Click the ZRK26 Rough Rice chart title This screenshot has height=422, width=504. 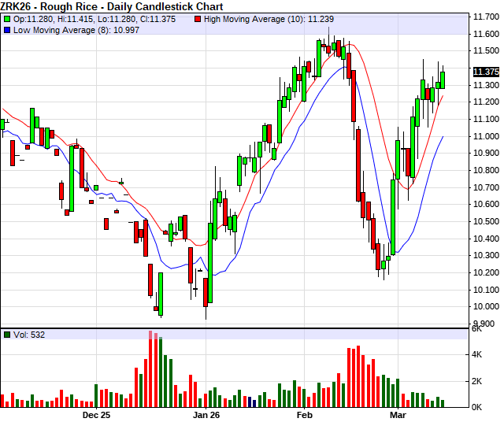coord(95,6)
